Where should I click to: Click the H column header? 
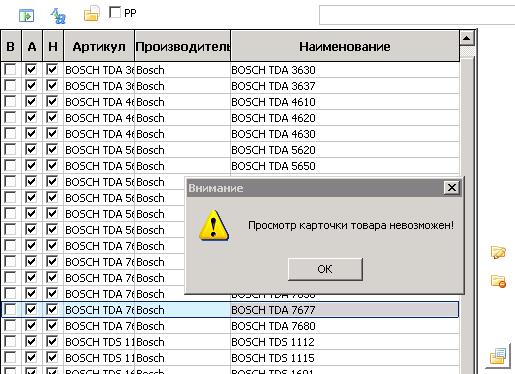click(x=53, y=46)
